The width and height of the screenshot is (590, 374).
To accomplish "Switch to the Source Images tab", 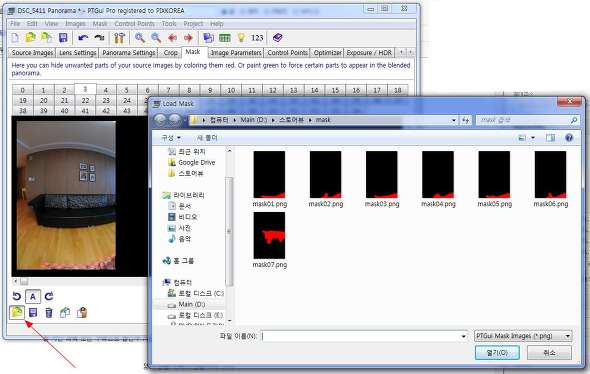I will click(x=32, y=53).
